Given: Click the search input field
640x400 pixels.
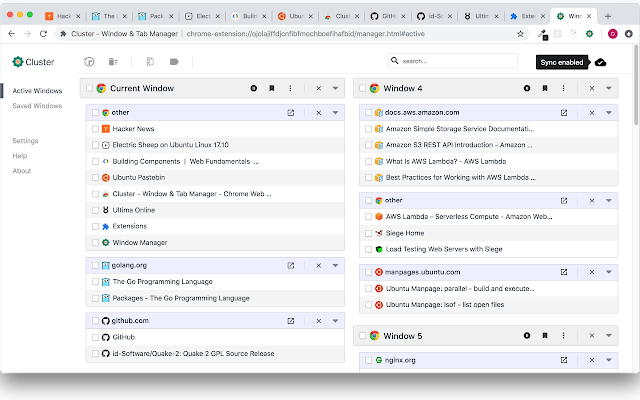Looking at the screenshot, I should coord(452,61).
